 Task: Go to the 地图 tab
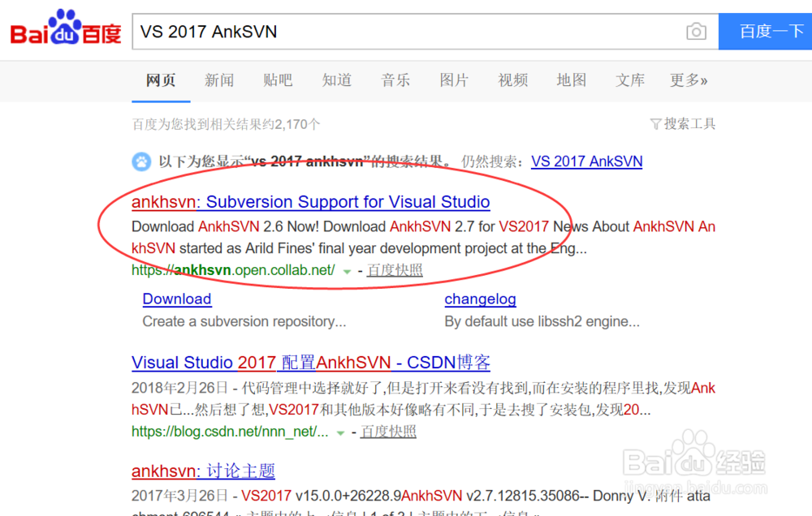click(x=571, y=80)
